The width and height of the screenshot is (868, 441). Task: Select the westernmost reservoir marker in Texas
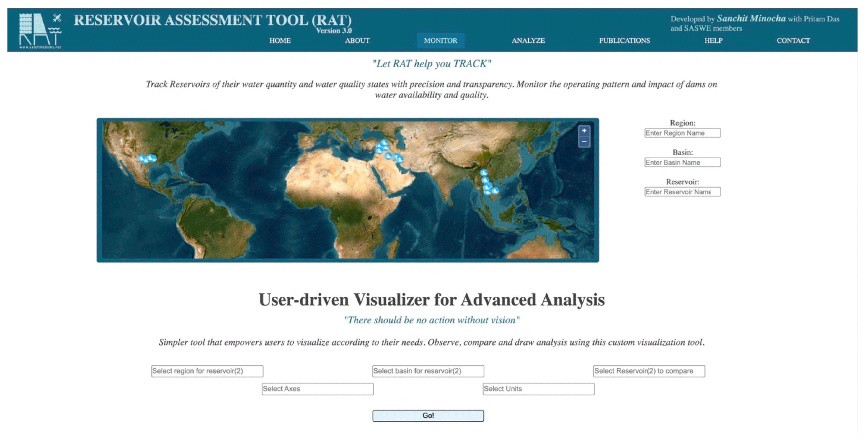pos(141,159)
